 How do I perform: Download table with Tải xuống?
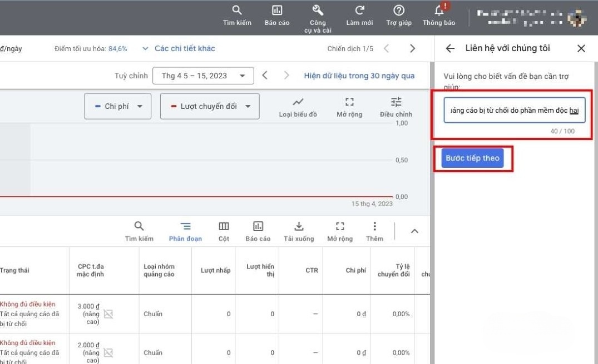pyautogui.click(x=299, y=231)
